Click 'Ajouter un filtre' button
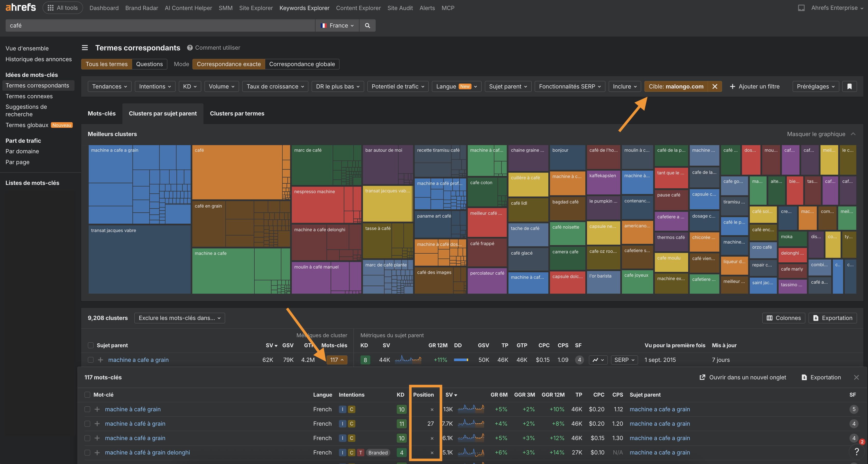This screenshot has height=464, width=868. (755, 86)
